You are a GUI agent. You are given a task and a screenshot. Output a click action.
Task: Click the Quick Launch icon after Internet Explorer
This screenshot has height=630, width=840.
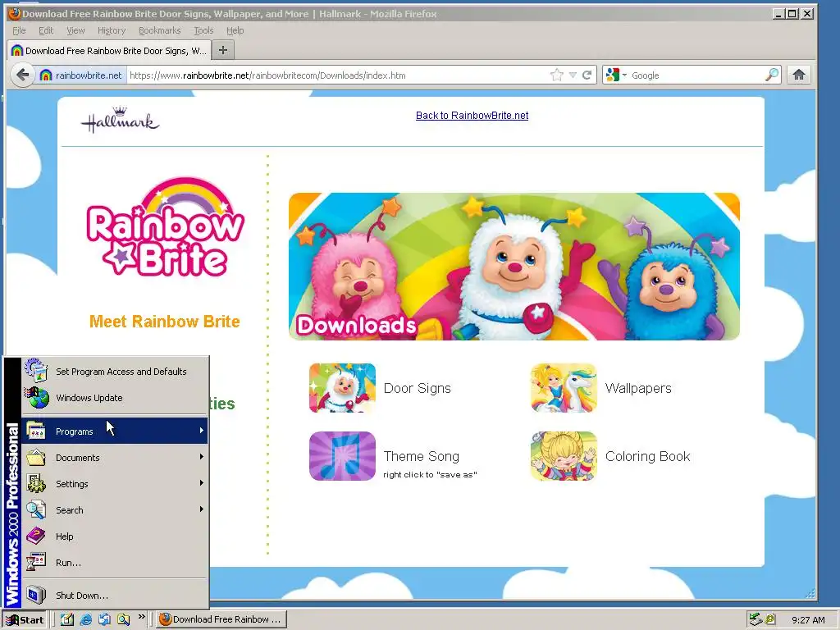pyautogui.click(x=104, y=619)
